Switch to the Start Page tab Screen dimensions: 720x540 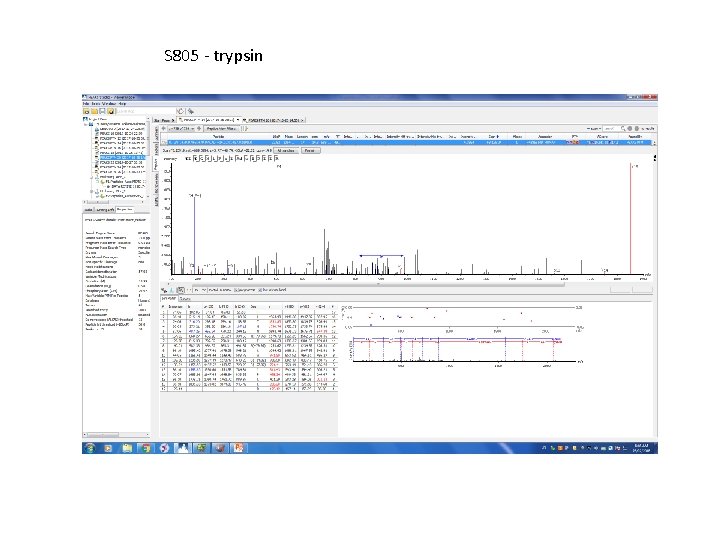[164, 120]
